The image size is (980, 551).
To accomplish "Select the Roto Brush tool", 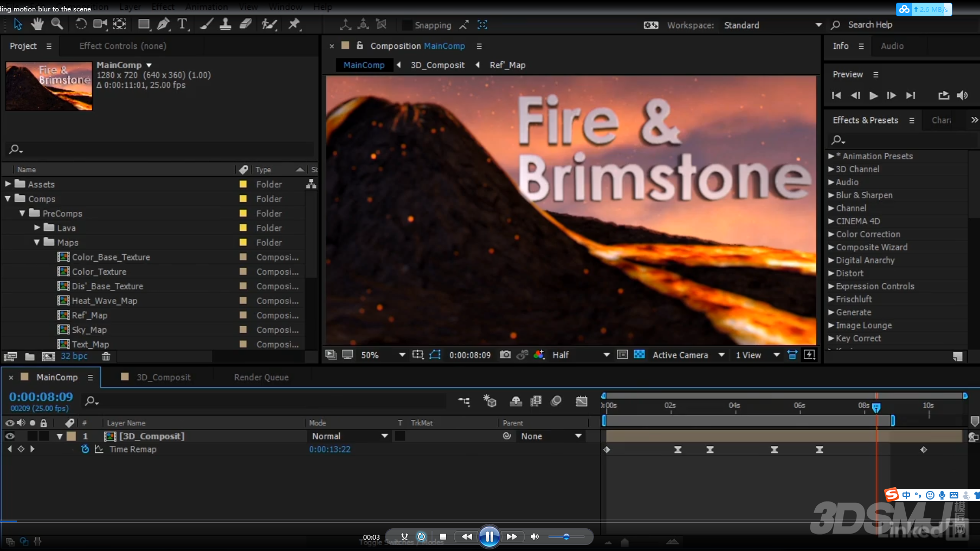I will (269, 24).
